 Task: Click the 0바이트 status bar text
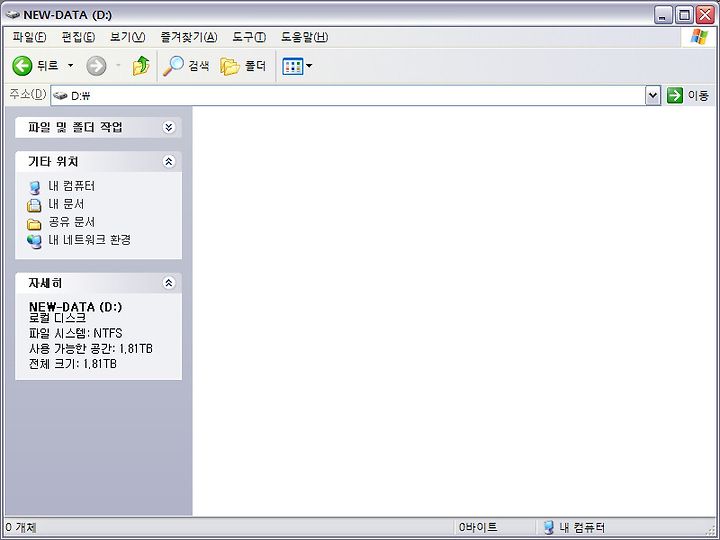pyautogui.click(x=478, y=527)
